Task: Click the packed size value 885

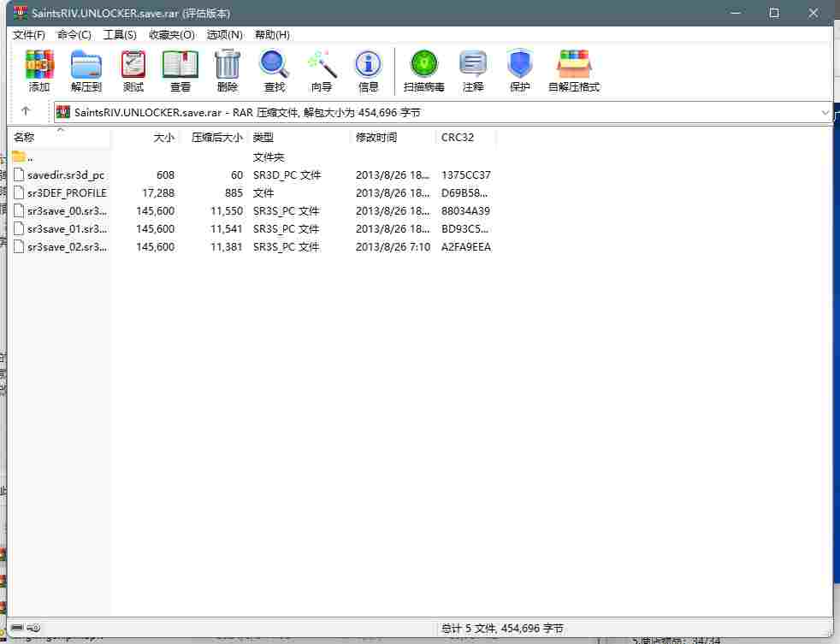Action: pyautogui.click(x=234, y=193)
